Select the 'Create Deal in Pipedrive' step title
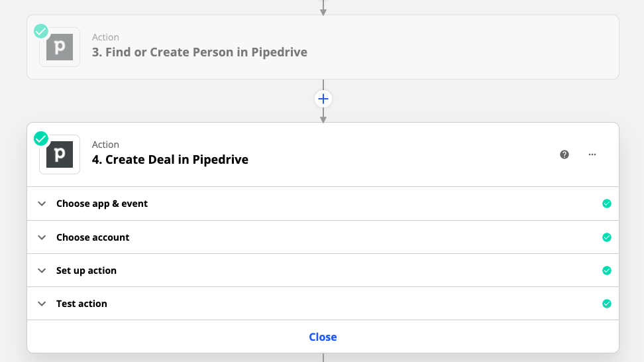Image resolution: width=644 pixels, height=362 pixels. [x=170, y=160]
